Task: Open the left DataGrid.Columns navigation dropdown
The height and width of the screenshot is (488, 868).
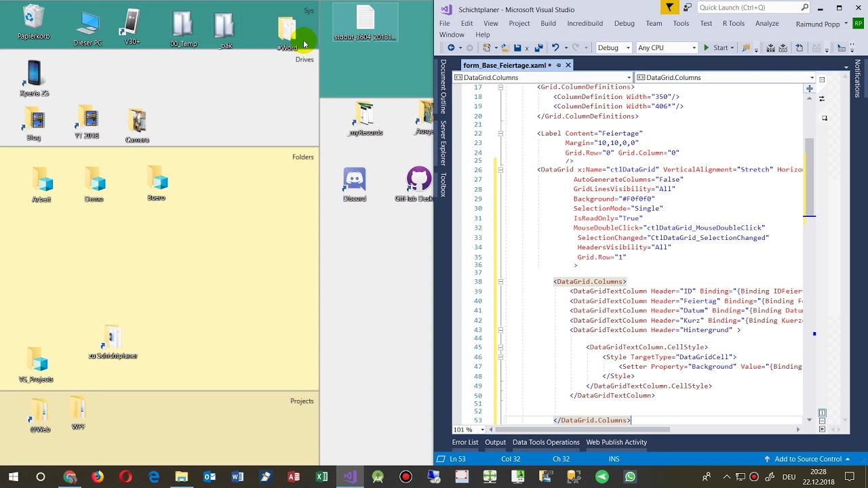Action: (x=542, y=77)
